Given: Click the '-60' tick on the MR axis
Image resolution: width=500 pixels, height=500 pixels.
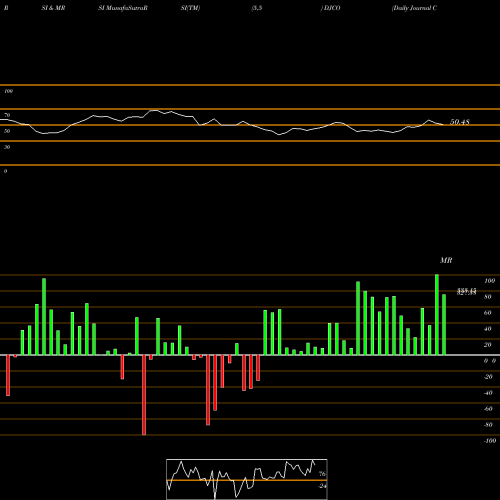Looking at the screenshot, I should tap(488, 409).
